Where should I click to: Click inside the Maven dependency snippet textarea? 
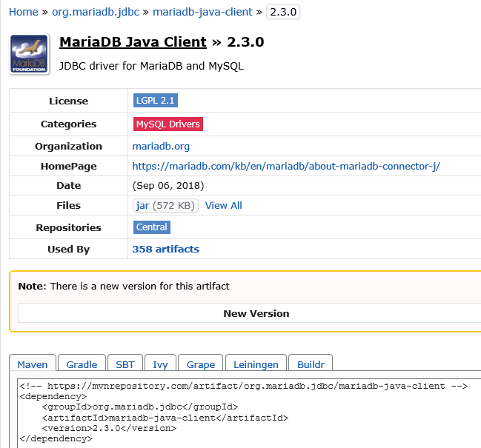coord(249,413)
